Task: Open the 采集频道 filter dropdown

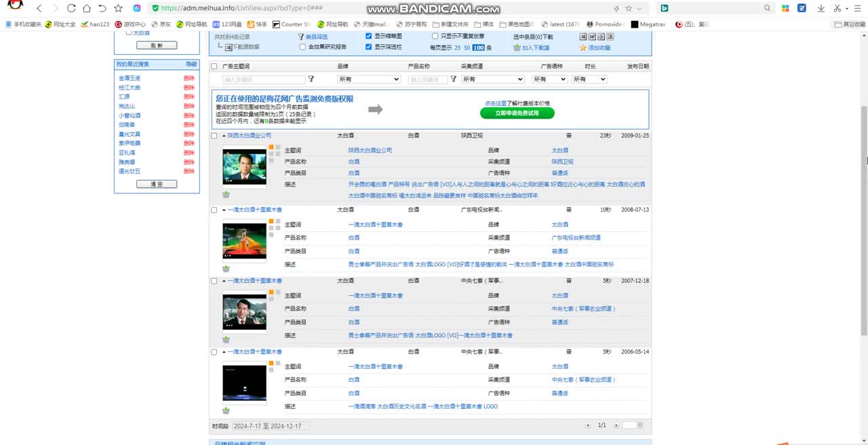Action: coord(492,79)
